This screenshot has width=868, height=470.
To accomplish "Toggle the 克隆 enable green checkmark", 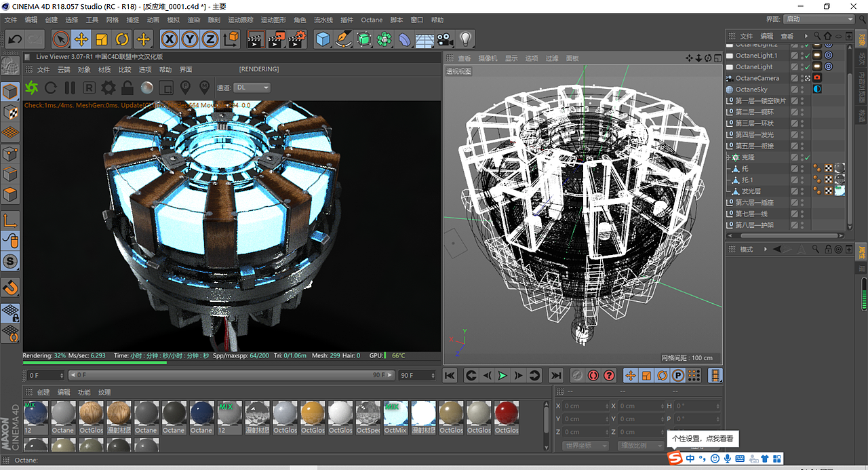I will [x=807, y=157].
